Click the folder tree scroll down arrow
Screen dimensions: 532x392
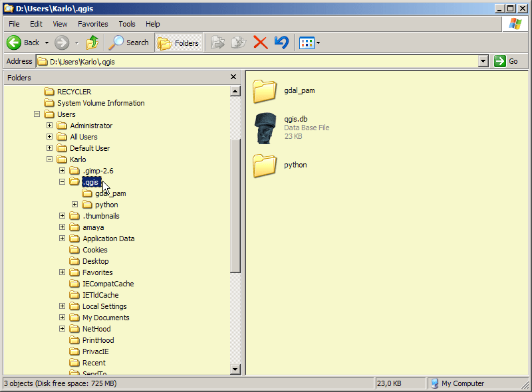[235, 369]
